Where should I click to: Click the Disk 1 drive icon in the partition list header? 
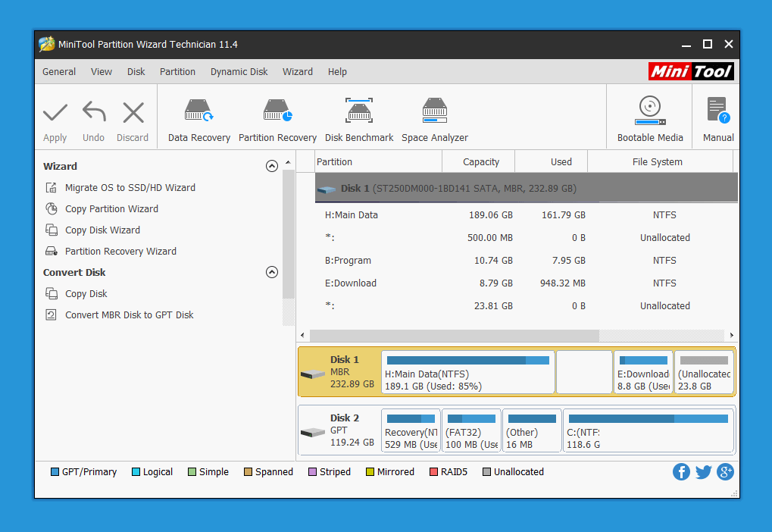click(x=327, y=189)
